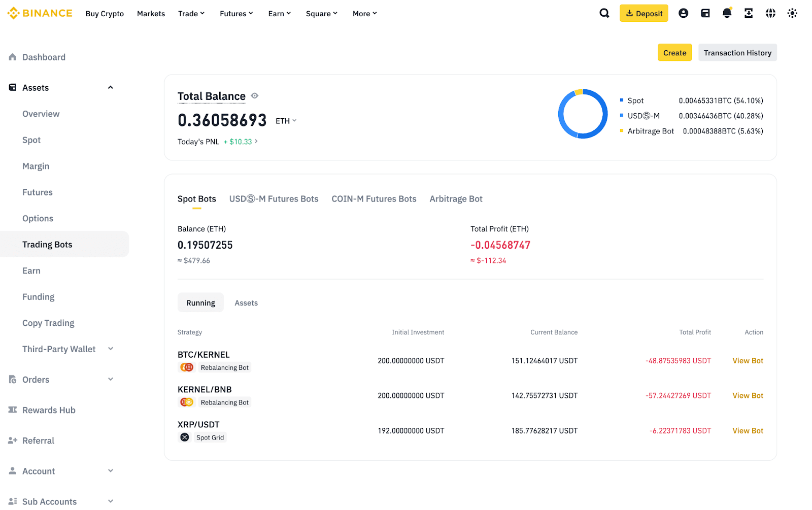Click the search magnifier icon

[x=604, y=13]
